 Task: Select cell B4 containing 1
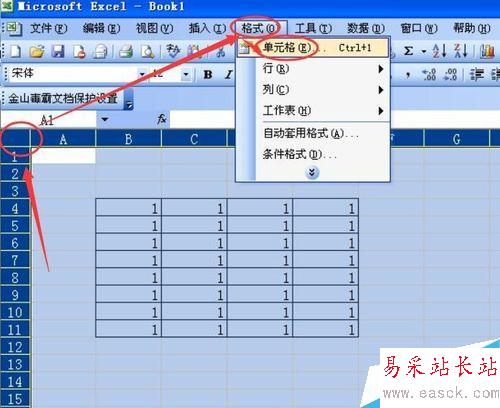[x=129, y=208]
